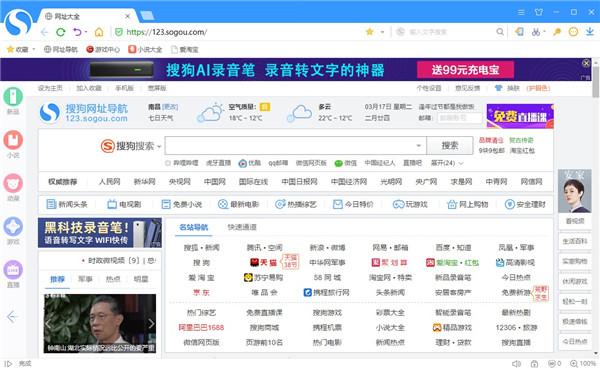Screen dimensions: 600x369
Task: Click the yellow smiley face toolbar icon
Action: pos(573,32)
